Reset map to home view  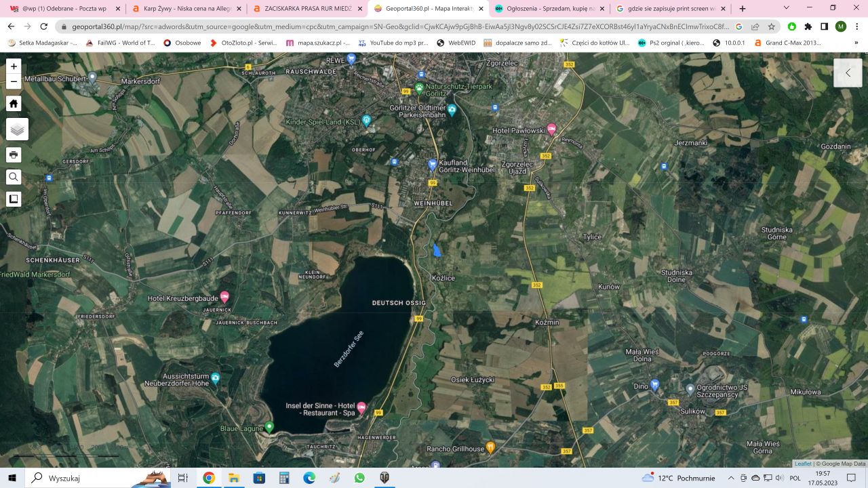tap(14, 104)
